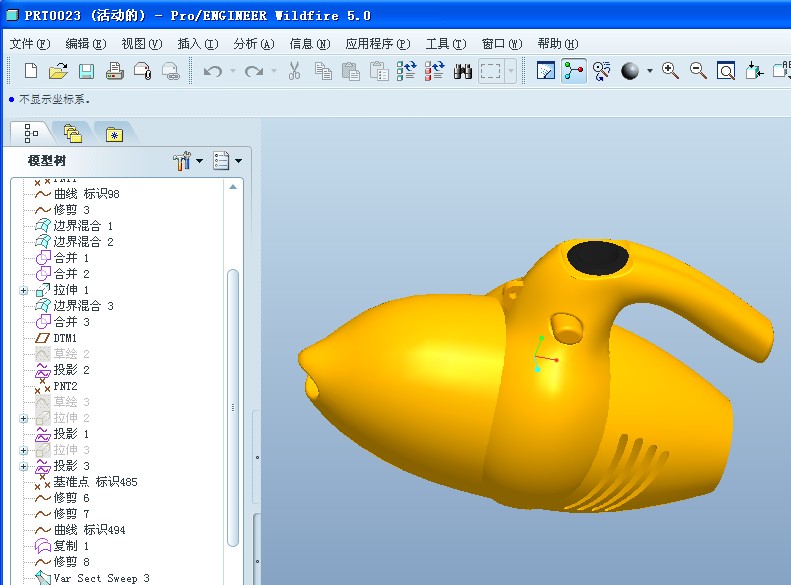This screenshot has width=791, height=585.
Task: Click the Repaint screen icon
Action: (546, 71)
